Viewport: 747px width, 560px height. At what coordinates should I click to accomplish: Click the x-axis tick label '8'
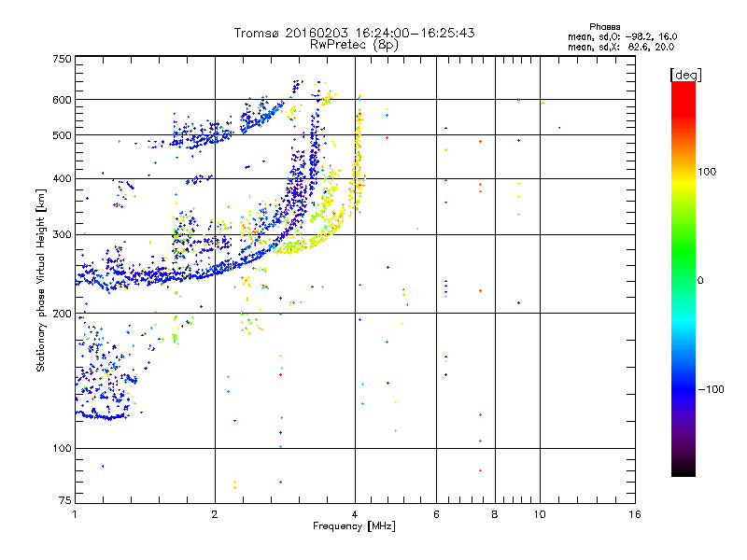pyautogui.click(x=495, y=514)
